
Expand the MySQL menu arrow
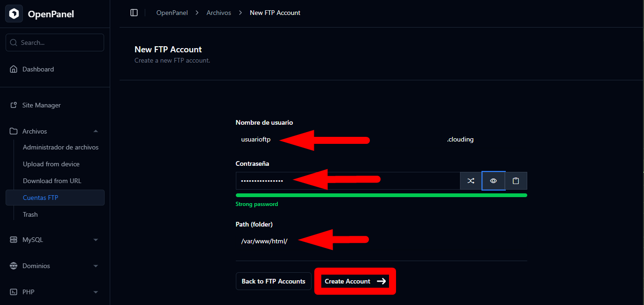tap(96, 240)
